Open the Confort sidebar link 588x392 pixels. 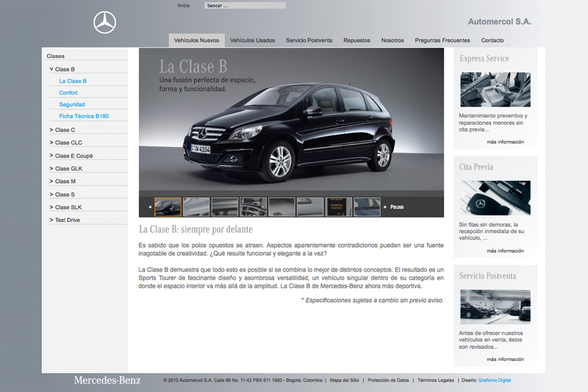click(x=68, y=93)
